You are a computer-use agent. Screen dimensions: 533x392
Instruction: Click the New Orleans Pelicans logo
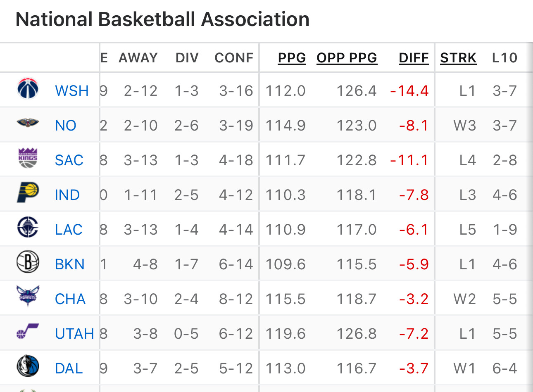click(x=28, y=123)
